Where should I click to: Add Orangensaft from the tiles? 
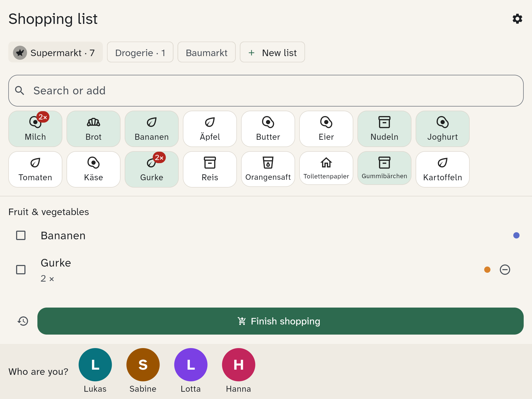[268, 169]
